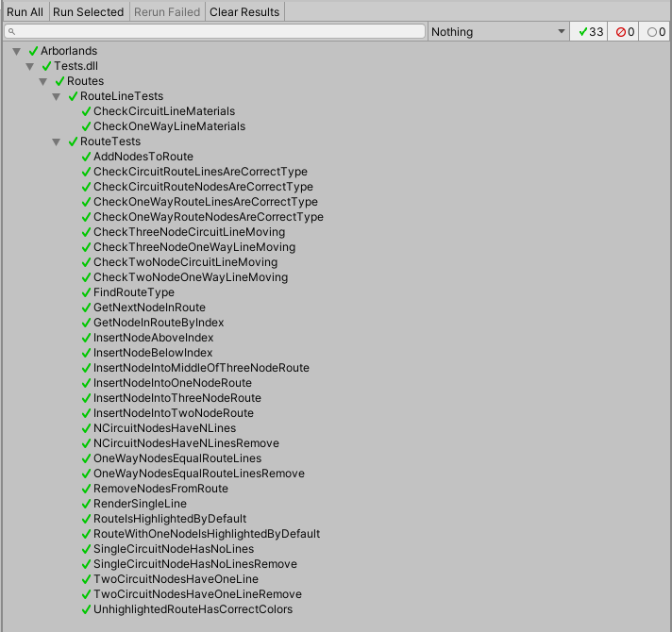Click the pass icon beside UnhighlightedRouteHasCorrectColors
This screenshot has height=632, width=672.
[86, 609]
